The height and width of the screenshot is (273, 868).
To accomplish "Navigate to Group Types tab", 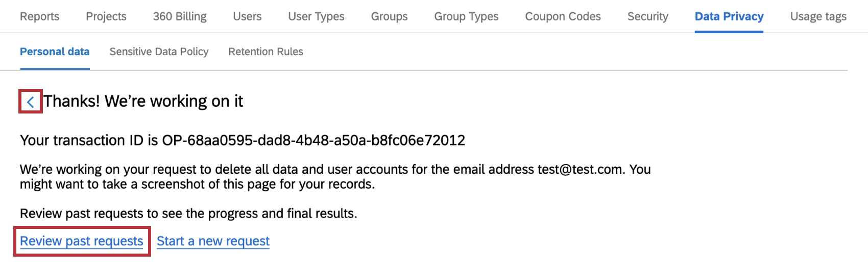I will pos(466,16).
